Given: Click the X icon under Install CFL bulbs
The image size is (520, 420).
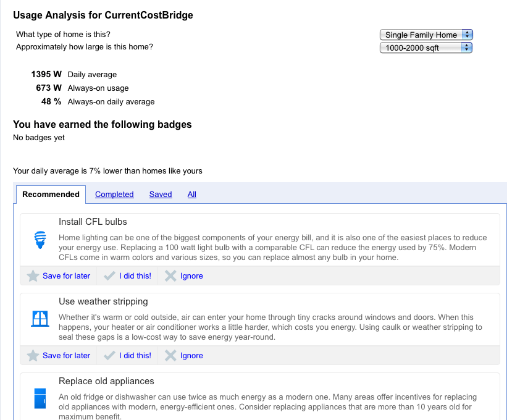Looking at the screenshot, I should [170, 275].
